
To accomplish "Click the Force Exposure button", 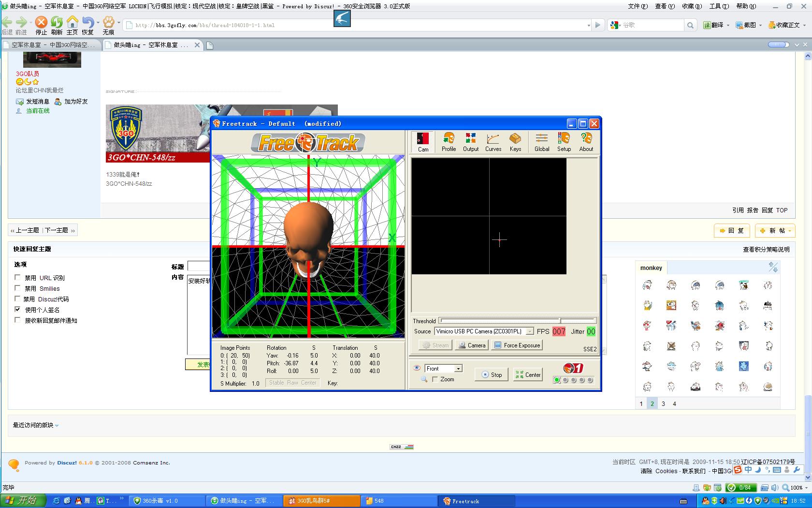I will point(517,345).
